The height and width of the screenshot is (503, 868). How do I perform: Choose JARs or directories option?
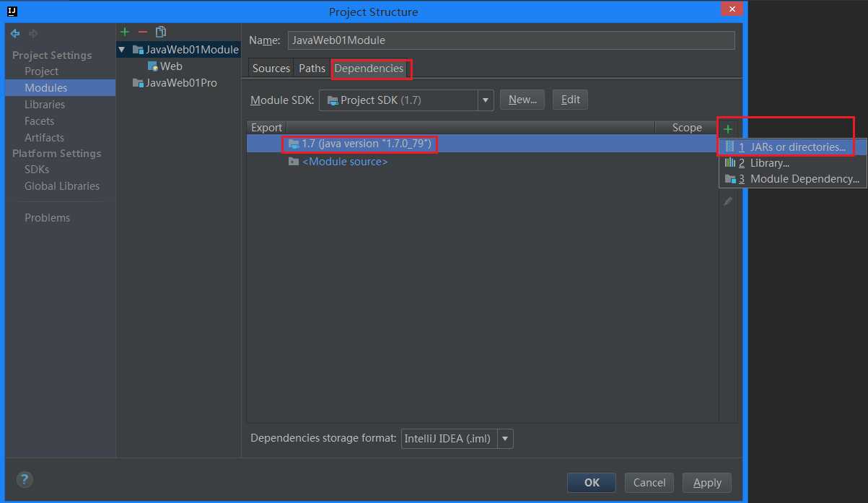(792, 147)
